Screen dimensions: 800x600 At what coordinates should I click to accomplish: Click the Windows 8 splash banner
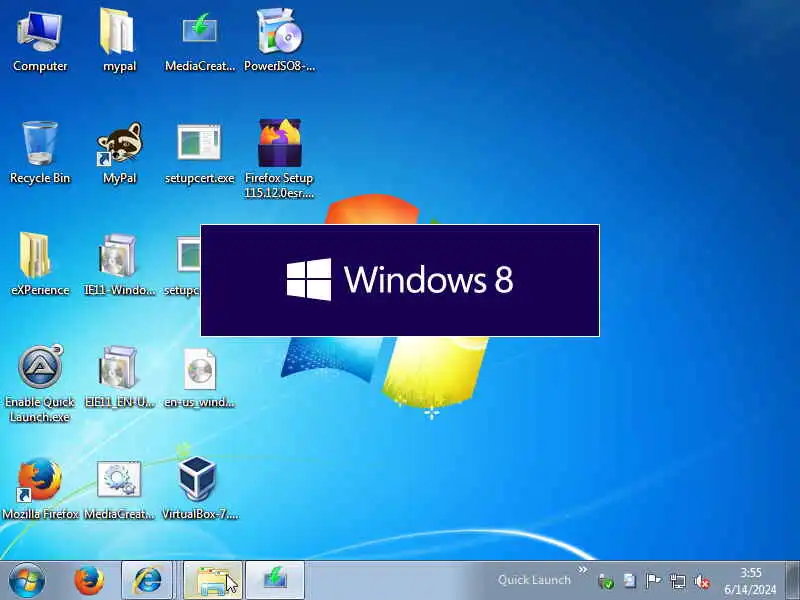pyautogui.click(x=400, y=280)
